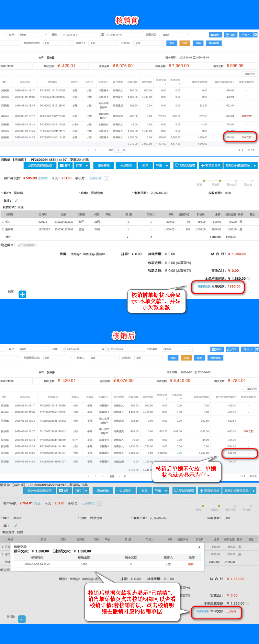
Task: Open 核销明细 link beside 已结清
Action: (x=203, y=611)
